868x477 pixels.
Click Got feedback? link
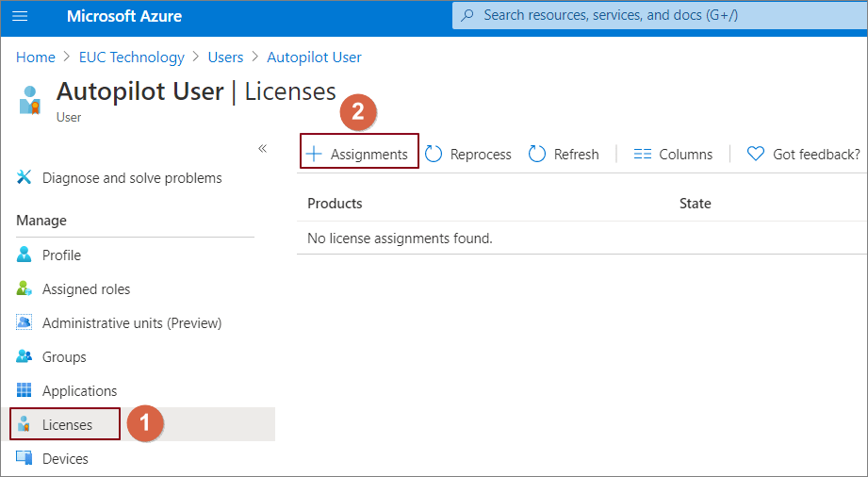[804, 154]
